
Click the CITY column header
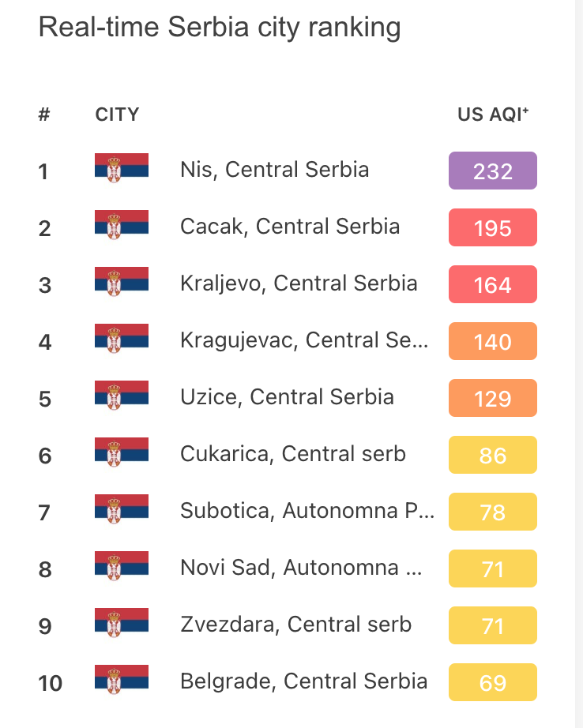117,114
